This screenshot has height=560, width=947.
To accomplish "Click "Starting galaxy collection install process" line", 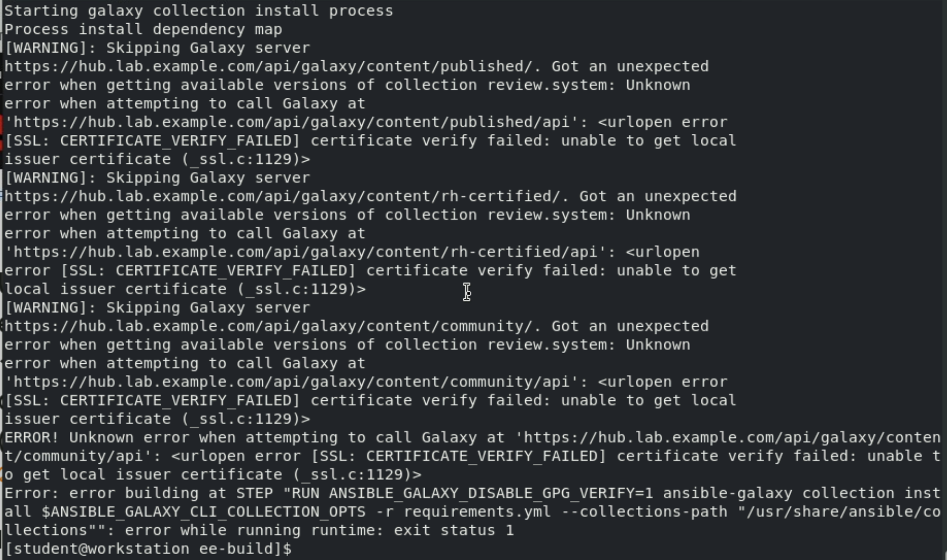I will click(x=199, y=11).
